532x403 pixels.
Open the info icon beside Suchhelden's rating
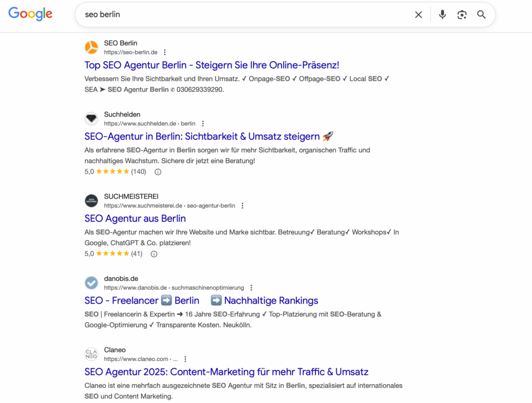(157, 171)
